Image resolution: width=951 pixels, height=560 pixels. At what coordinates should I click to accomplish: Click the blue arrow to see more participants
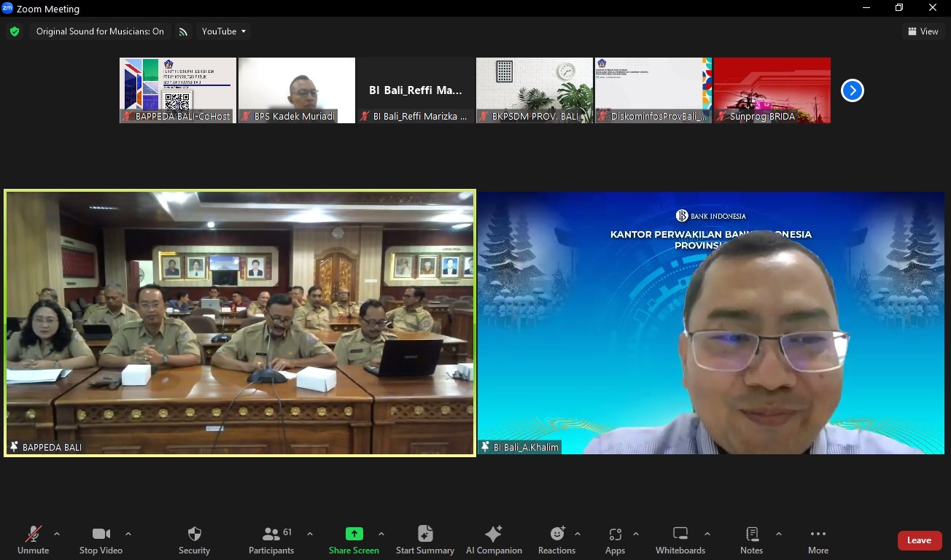pos(852,90)
